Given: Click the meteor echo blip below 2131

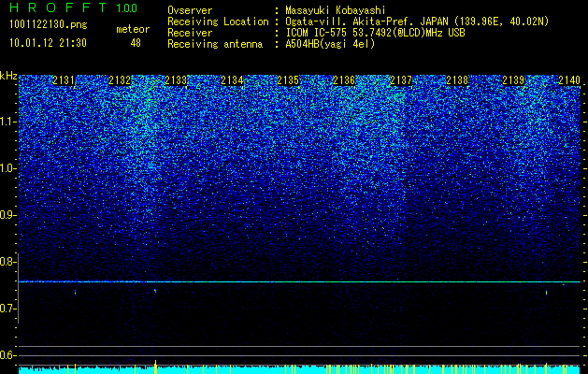Looking at the screenshot, I should pos(76,292).
